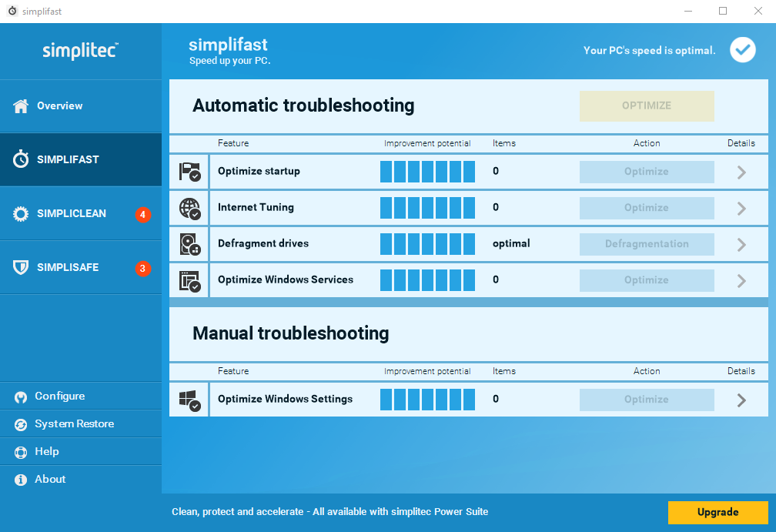The width and height of the screenshot is (776, 532).
Task: Select the SIMPLIFAST menu item
Action: tap(81, 159)
